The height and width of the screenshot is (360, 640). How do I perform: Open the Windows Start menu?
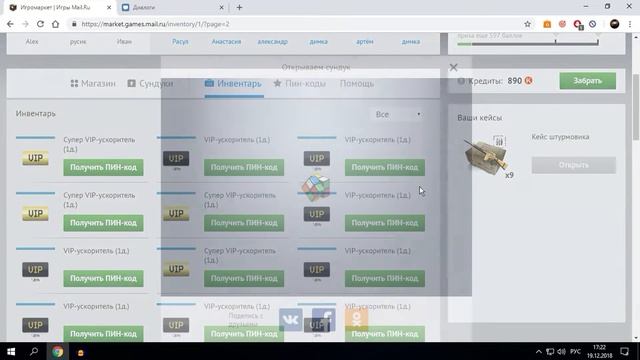(x=11, y=351)
